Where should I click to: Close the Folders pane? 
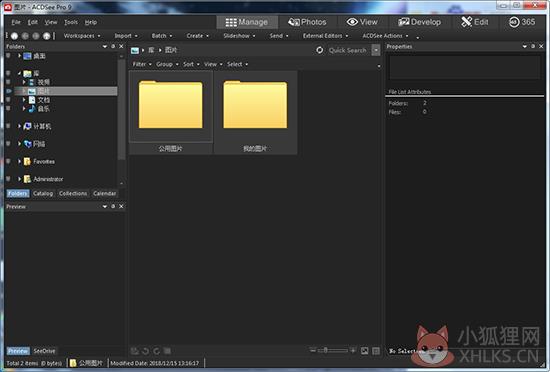click(121, 46)
